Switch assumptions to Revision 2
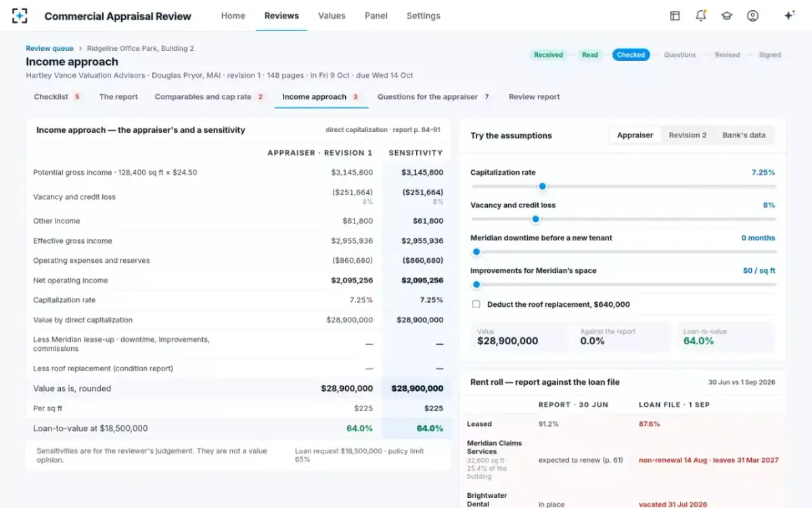This screenshot has width=812, height=508. pyautogui.click(x=687, y=135)
